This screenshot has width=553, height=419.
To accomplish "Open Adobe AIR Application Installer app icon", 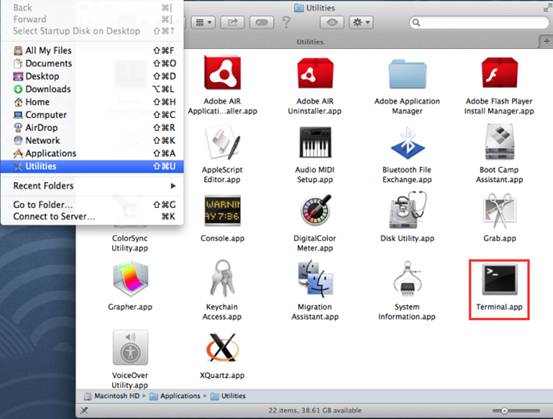I will (x=223, y=73).
